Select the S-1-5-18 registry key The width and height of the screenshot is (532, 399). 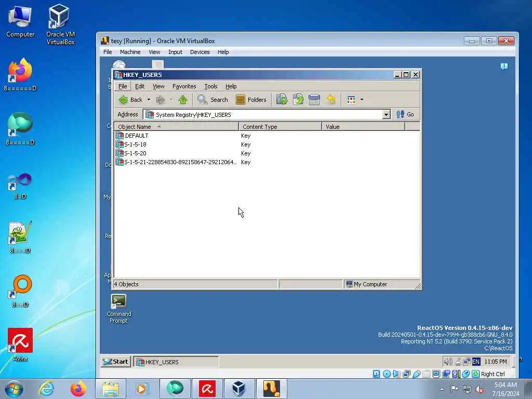tap(131, 144)
